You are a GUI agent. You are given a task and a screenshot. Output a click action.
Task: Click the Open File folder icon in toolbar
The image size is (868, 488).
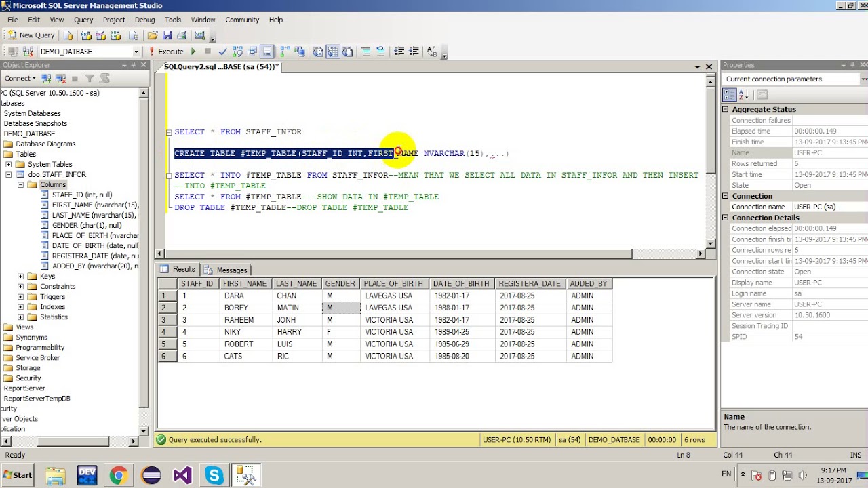153,35
